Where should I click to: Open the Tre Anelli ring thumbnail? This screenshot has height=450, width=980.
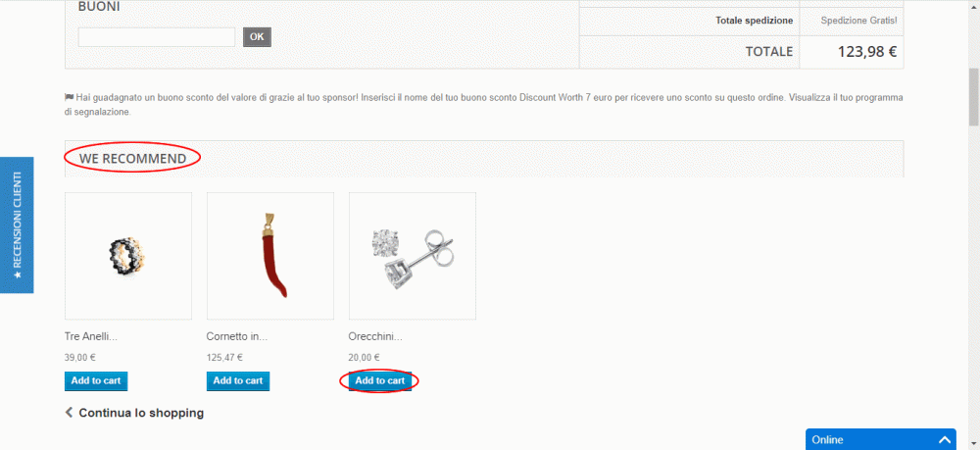[x=128, y=256]
